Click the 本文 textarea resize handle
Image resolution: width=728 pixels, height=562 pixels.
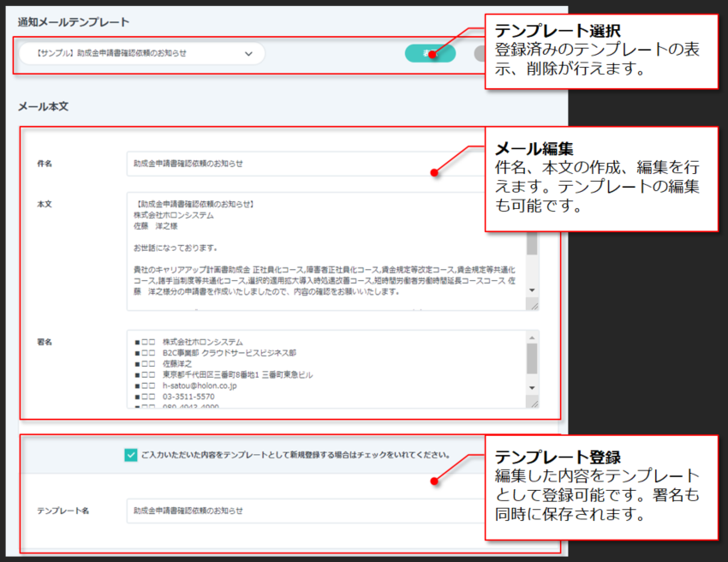pos(534,304)
